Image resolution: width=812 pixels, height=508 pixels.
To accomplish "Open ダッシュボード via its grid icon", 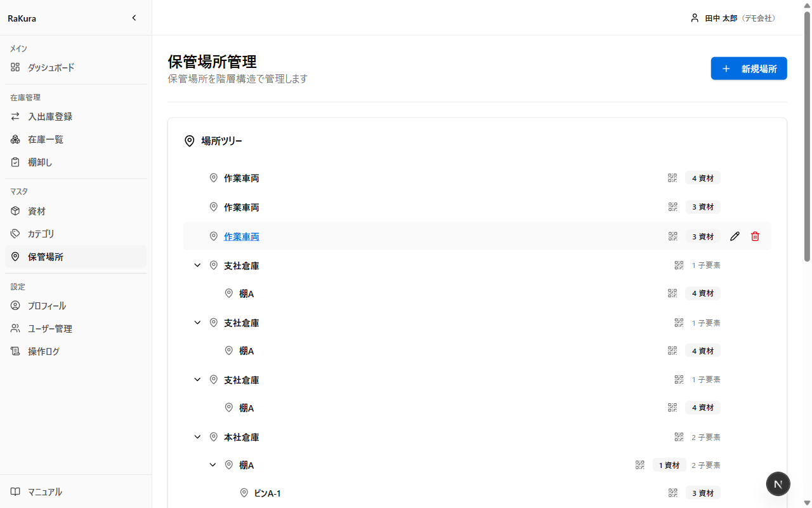I will click(15, 67).
